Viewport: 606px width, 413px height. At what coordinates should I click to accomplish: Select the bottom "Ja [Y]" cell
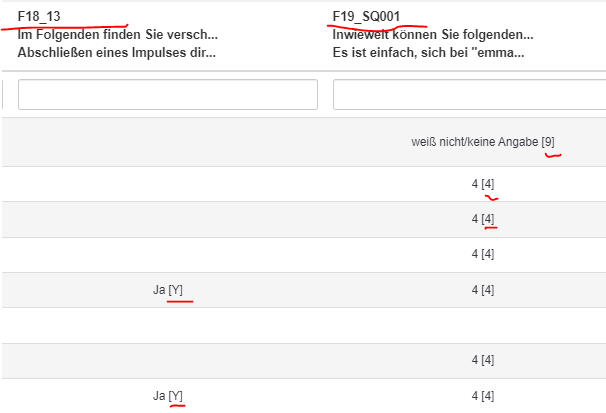click(168, 395)
